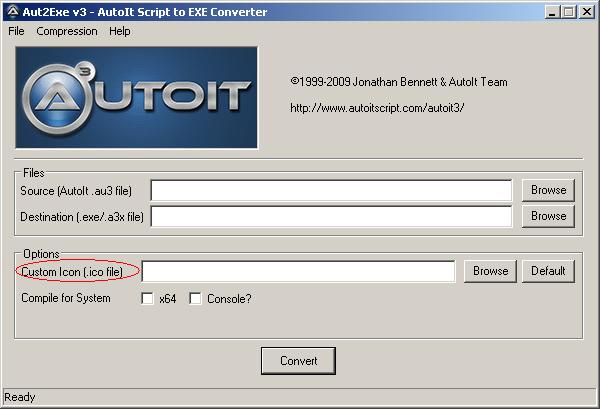Toggle the Console? checkbox
The image size is (600, 409).
[x=196, y=298]
